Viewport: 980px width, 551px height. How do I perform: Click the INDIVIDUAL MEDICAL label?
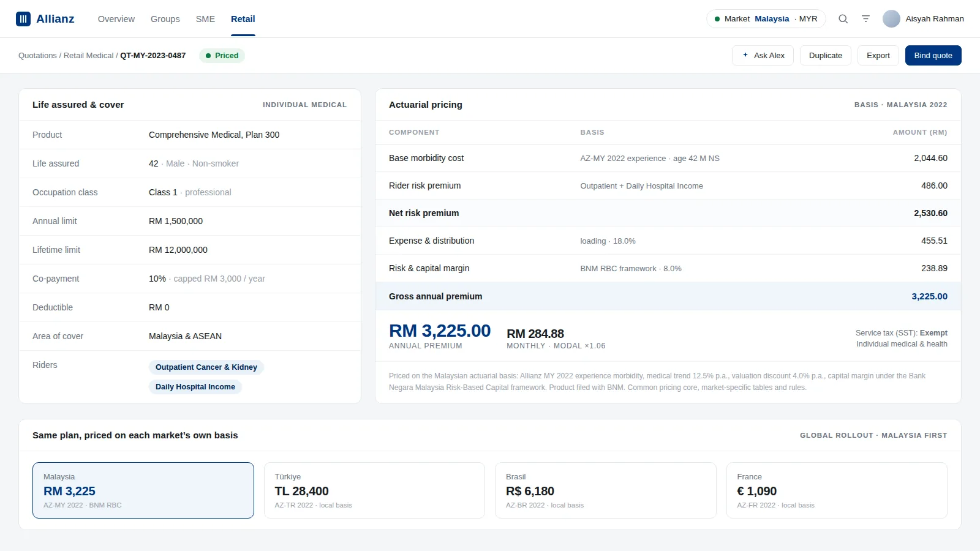(x=304, y=105)
